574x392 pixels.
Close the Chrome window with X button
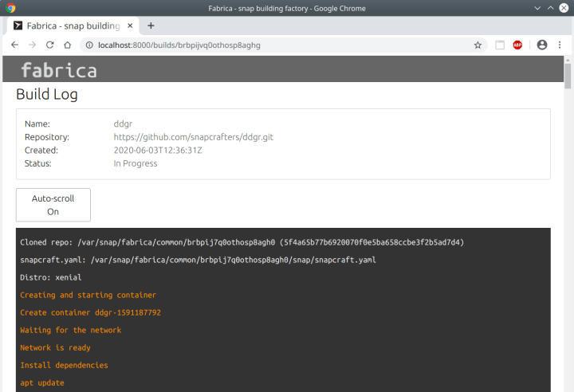tap(564, 8)
